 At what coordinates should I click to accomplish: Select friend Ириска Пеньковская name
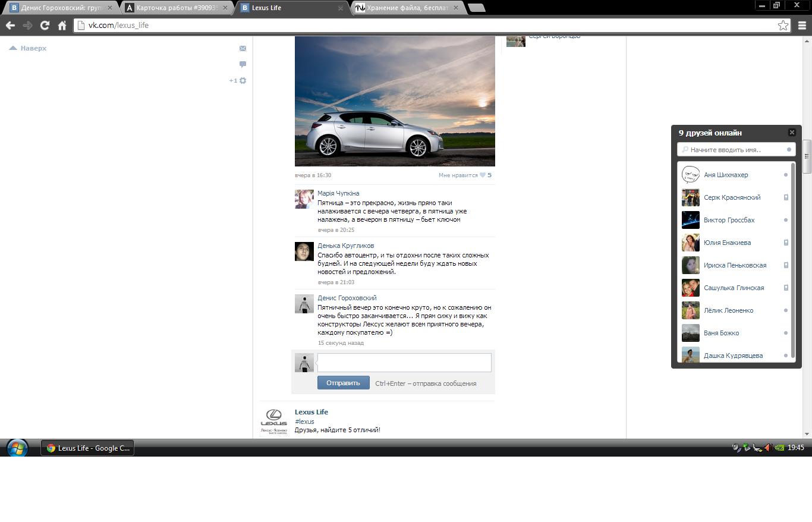pos(735,265)
